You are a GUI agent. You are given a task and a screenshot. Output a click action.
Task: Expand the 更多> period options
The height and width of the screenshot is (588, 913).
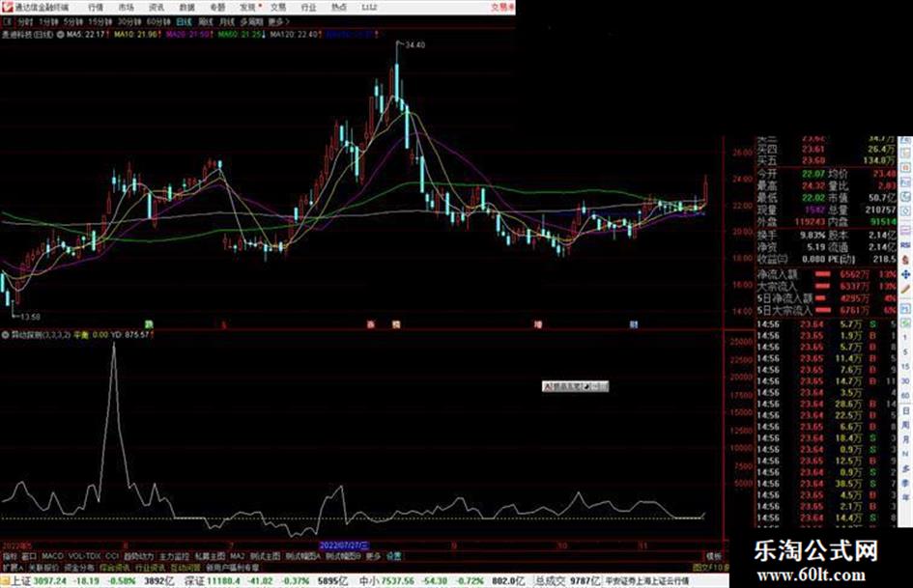pos(278,21)
